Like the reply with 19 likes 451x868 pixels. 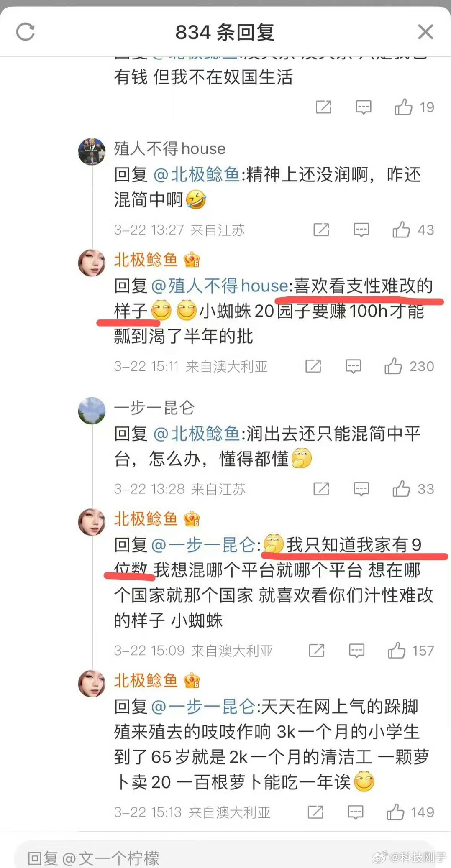pyautogui.click(x=404, y=107)
